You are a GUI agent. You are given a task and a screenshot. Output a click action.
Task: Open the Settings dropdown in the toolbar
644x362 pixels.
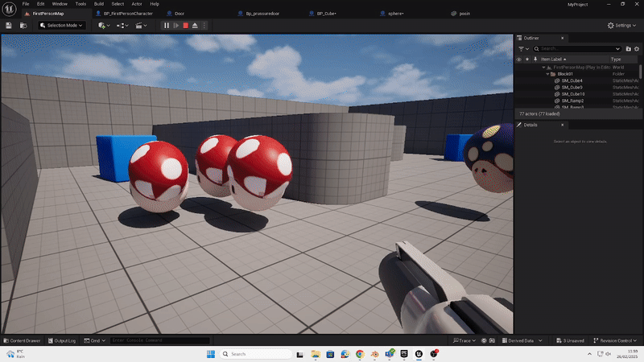621,26
